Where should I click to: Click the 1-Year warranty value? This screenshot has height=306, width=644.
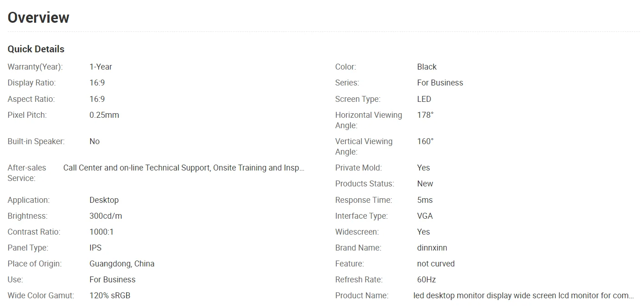tap(101, 67)
